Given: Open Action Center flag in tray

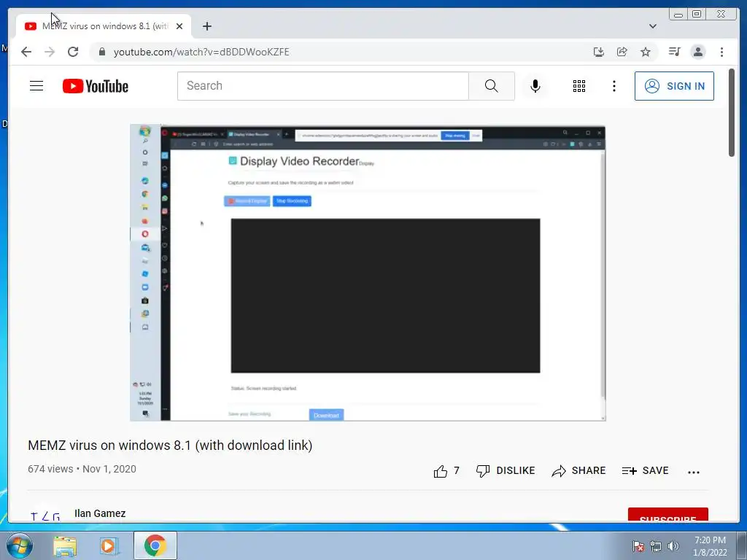Looking at the screenshot, I should 638,546.
